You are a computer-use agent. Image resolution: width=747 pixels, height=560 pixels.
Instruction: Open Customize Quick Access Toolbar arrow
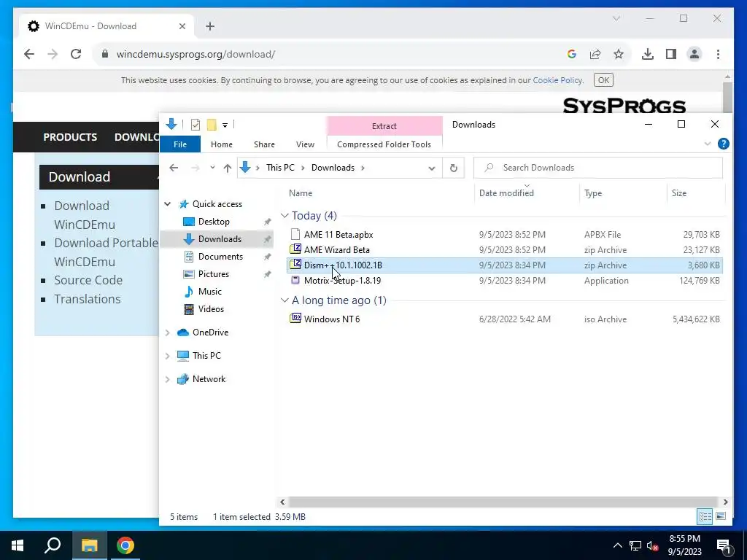225,125
